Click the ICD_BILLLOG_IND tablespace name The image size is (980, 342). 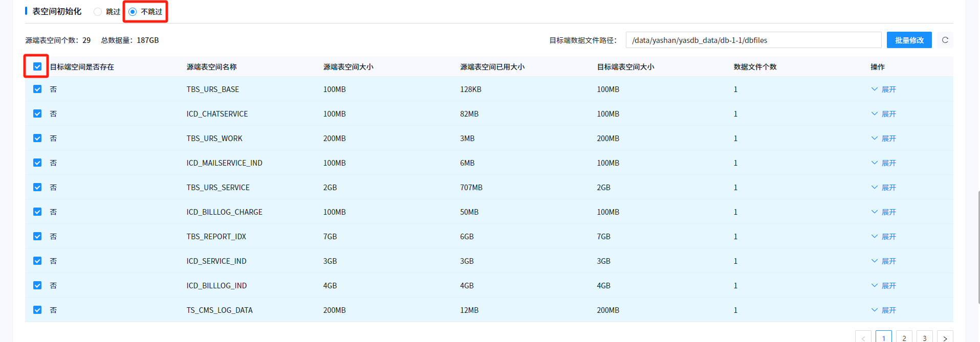[216, 286]
